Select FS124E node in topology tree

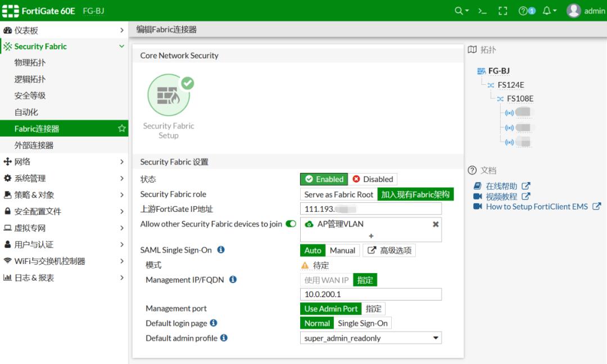510,85
